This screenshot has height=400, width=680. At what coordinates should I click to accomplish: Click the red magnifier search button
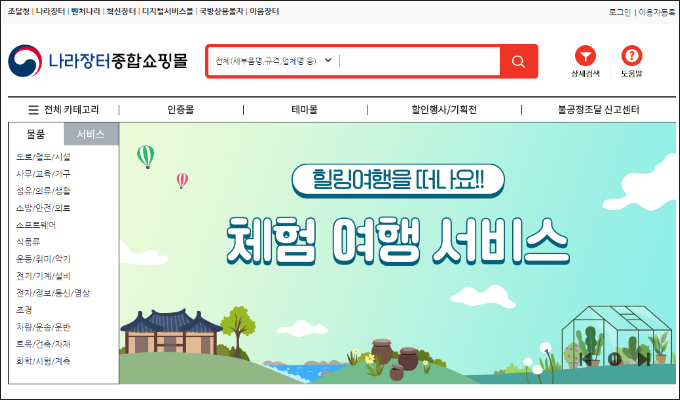tap(519, 61)
